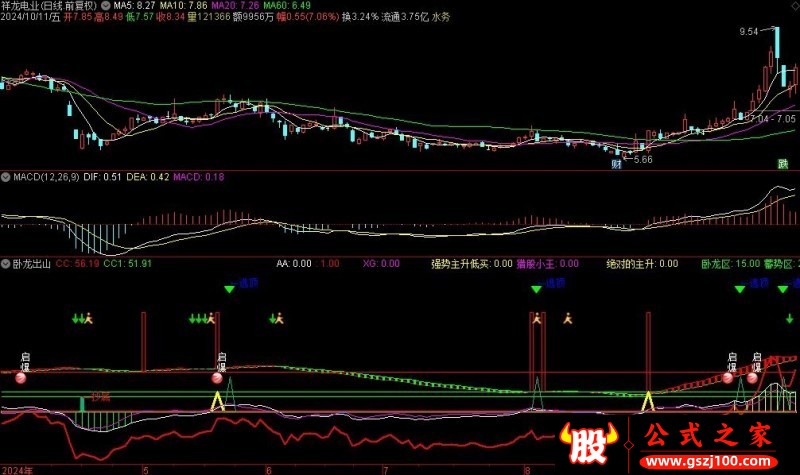Click the first green 逃顶 triangle marker

tap(230, 289)
